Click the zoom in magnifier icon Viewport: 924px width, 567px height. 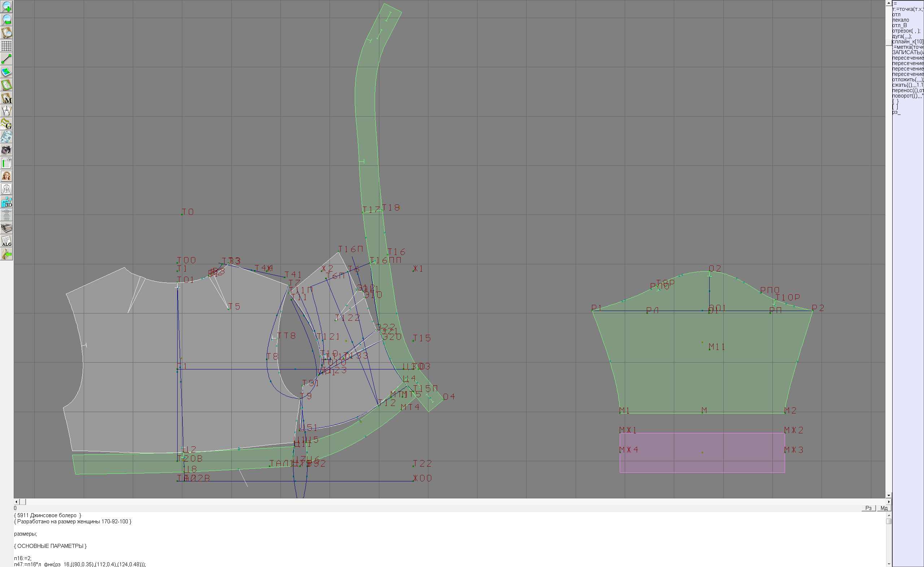click(7, 7)
